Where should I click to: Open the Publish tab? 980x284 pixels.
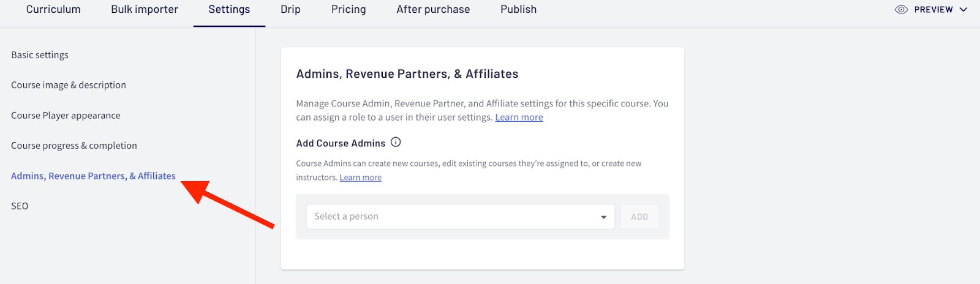pyautogui.click(x=518, y=9)
